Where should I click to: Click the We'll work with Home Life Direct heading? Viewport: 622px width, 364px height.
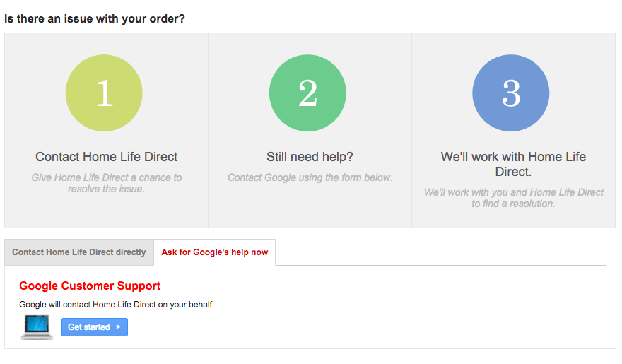pyautogui.click(x=513, y=164)
